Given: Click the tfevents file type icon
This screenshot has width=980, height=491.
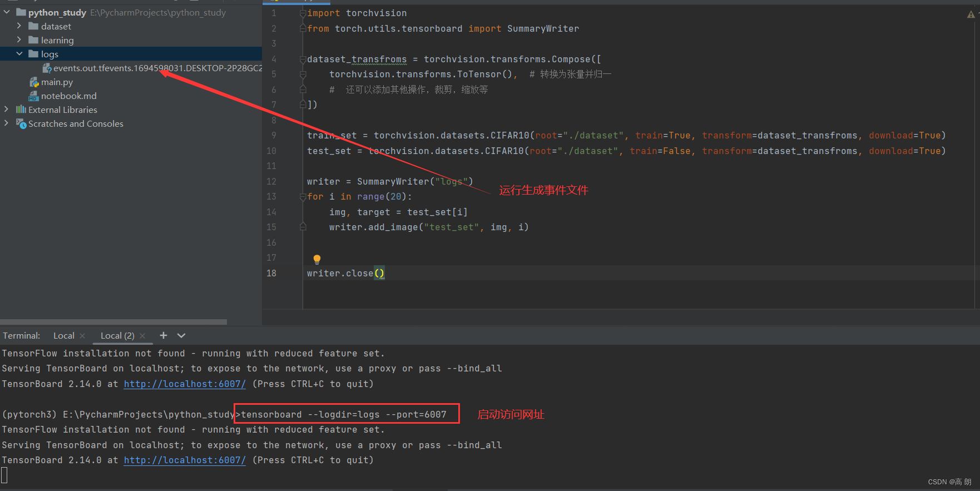Looking at the screenshot, I should click(47, 68).
